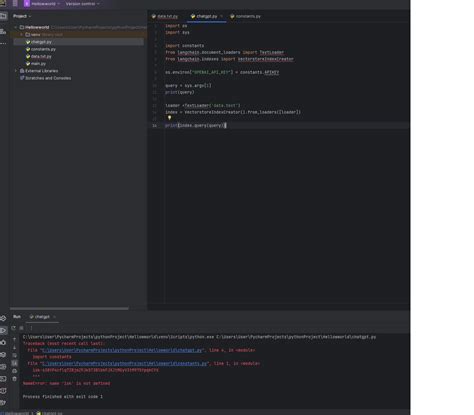The height and width of the screenshot is (415, 474).
Task: Click the Down the stack trace arrow
Action: [x=14, y=347]
